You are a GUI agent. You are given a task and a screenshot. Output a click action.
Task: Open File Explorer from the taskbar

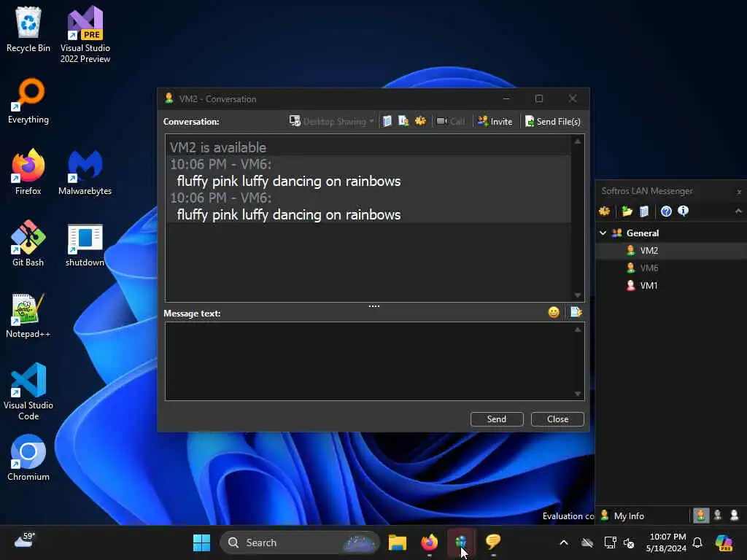coord(398,542)
